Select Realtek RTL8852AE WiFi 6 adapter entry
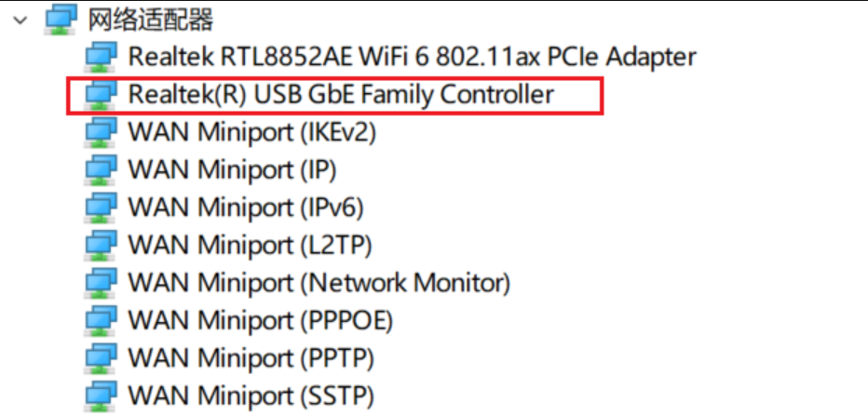 point(412,57)
